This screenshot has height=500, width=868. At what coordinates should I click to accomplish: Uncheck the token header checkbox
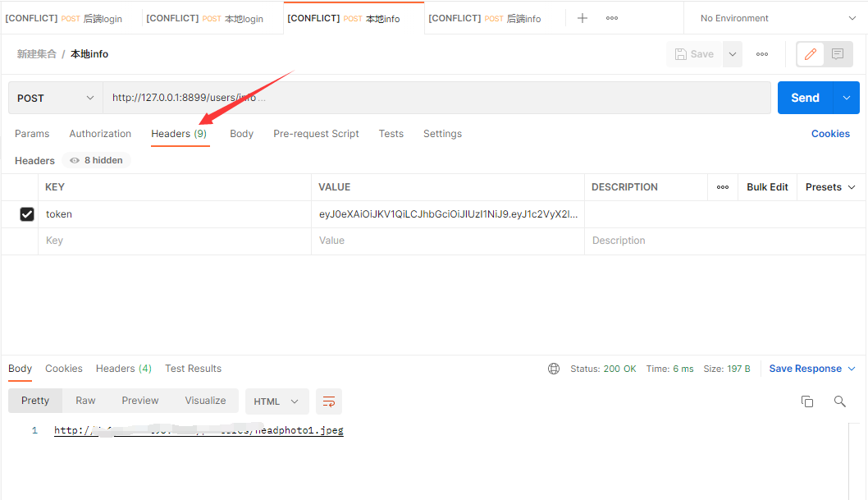pyautogui.click(x=27, y=214)
